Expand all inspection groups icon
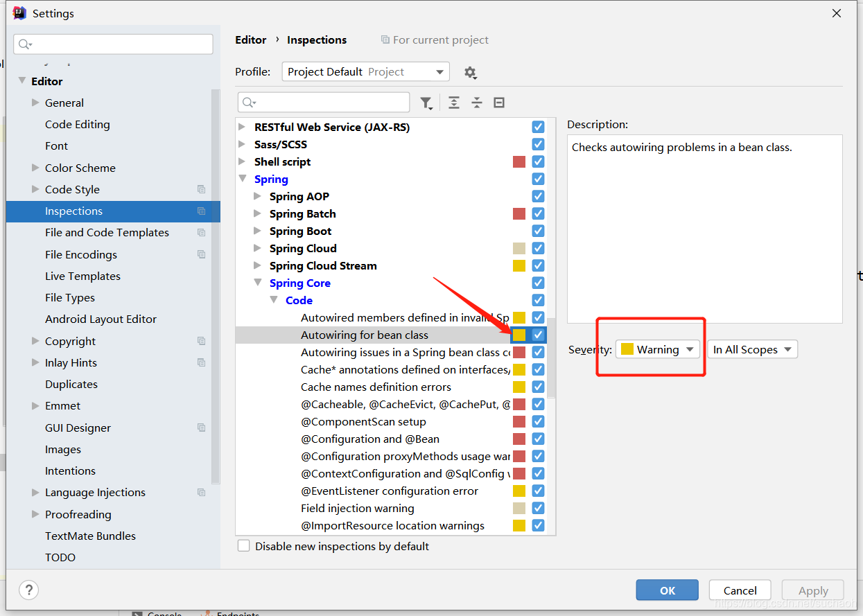 tap(454, 103)
